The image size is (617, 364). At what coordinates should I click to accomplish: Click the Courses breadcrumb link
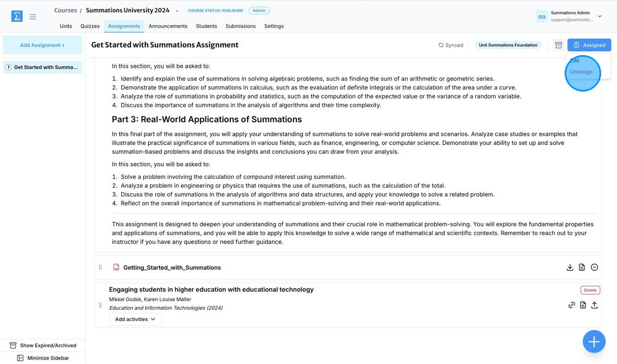[x=66, y=10]
